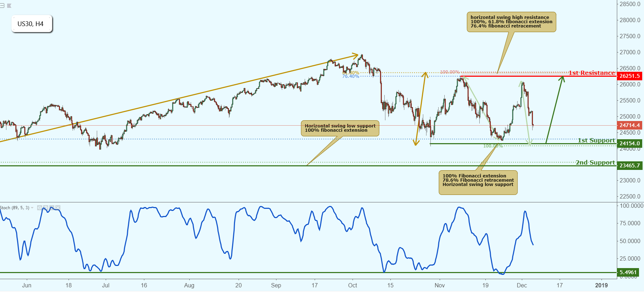
Task: Click the 1st Support label
Action: pyautogui.click(x=596, y=140)
